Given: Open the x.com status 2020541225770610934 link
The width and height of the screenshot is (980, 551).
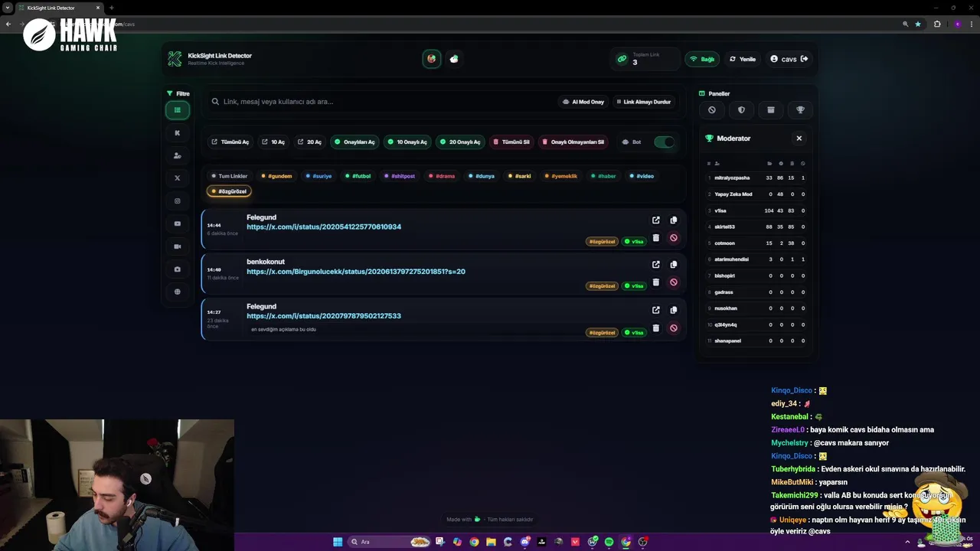Looking at the screenshot, I should tap(324, 227).
